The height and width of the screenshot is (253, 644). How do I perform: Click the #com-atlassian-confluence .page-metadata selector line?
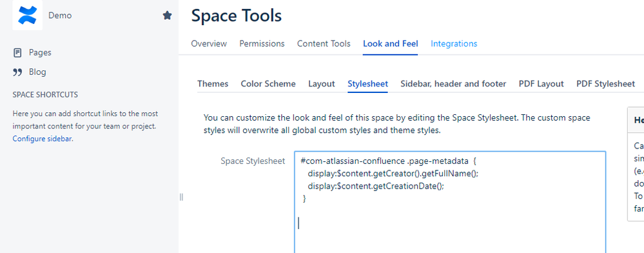[388, 161]
